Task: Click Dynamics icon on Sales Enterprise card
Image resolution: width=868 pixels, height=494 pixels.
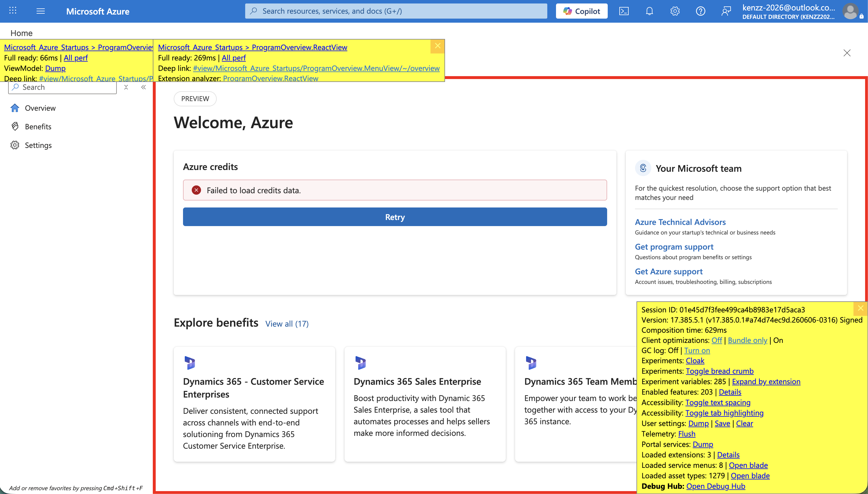Action: coord(361,363)
